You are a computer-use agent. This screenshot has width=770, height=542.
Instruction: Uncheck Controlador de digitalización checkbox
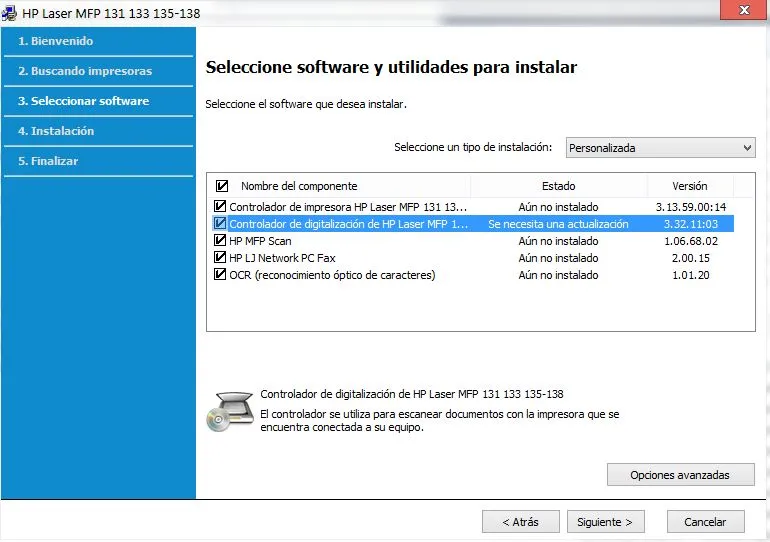(220, 223)
